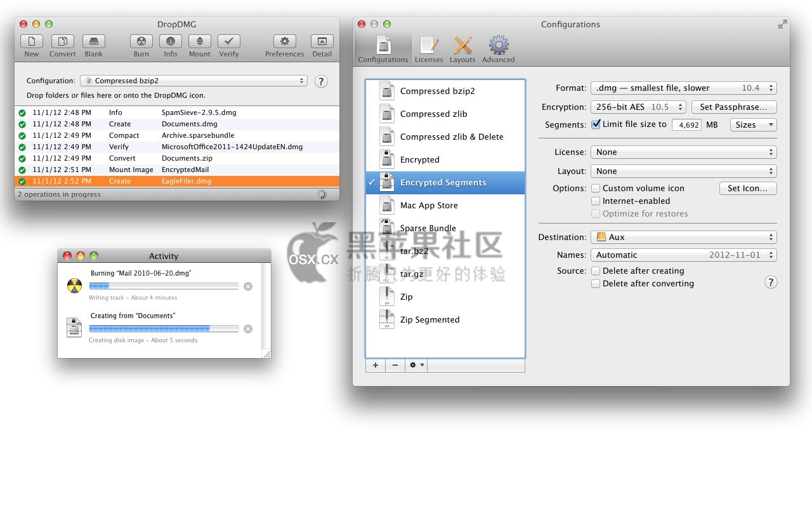This screenshot has height=508, width=812.
Task: Enable Delete after converting
Action: (x=596, y=284)
